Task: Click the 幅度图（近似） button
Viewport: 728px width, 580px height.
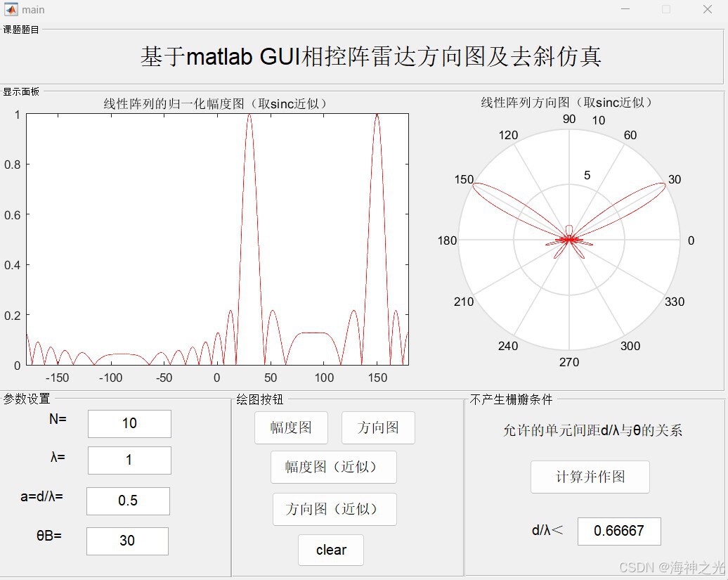Action: (x=334, y=467)
